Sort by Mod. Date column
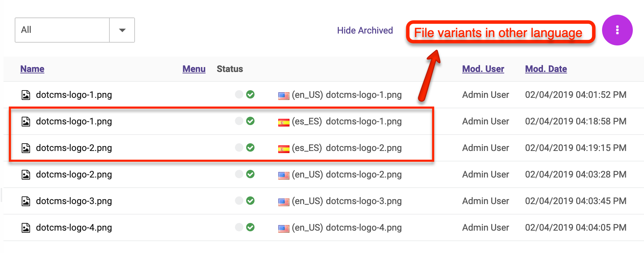 tap(546, 69)
